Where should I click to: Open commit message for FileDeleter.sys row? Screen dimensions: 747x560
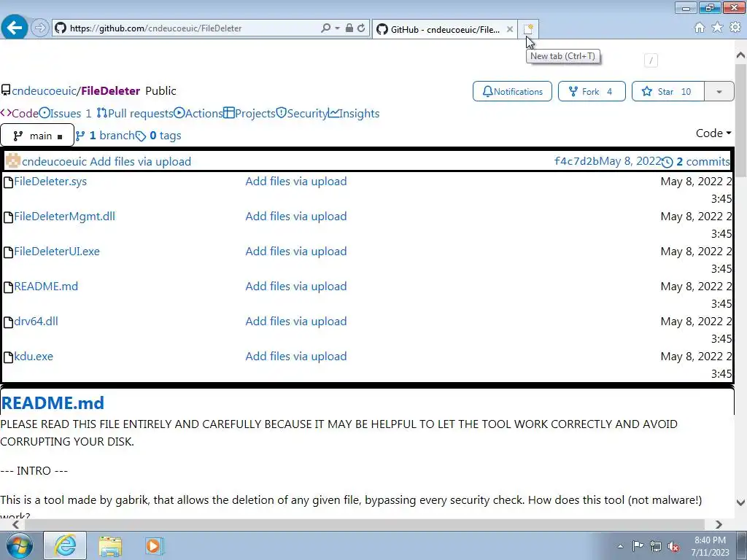pos(296,182)
